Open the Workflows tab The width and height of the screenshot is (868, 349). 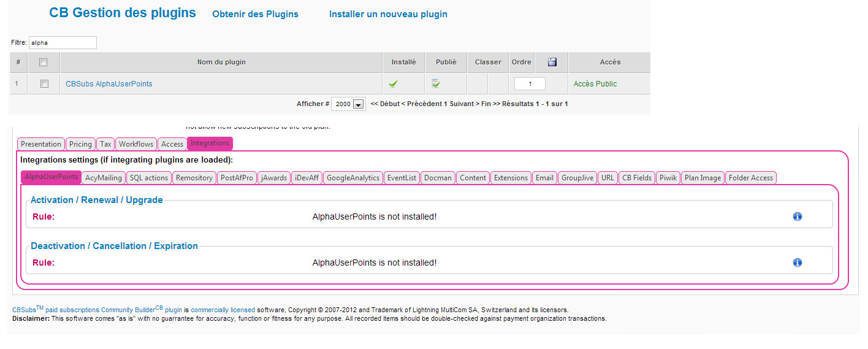pyautogui.click(x=136, y=144)
